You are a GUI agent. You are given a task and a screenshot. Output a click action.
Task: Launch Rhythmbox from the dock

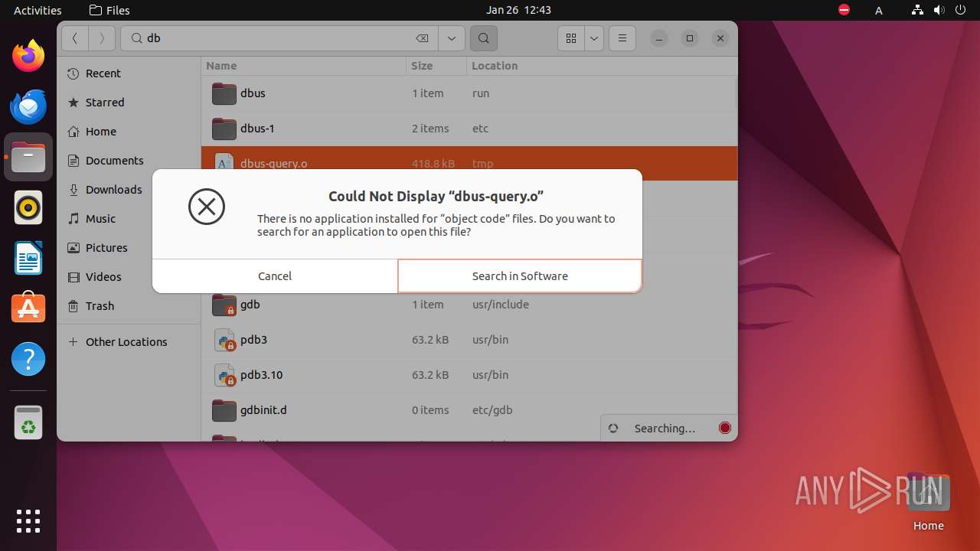pos(28,207)
